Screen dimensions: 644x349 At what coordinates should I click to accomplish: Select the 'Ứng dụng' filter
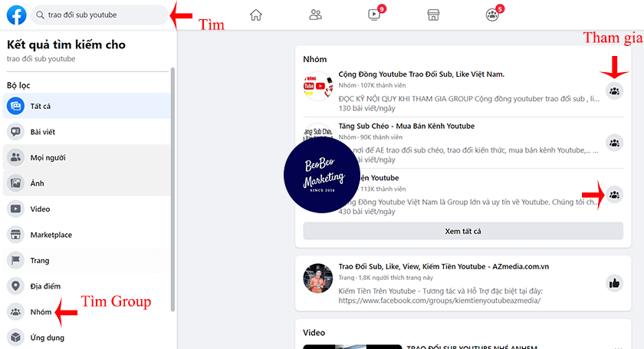click(x=87, y=338)
